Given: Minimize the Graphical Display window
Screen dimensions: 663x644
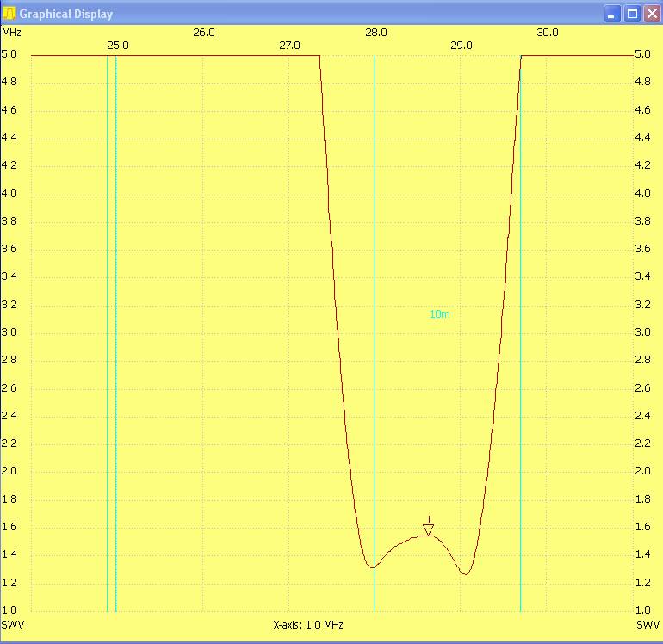Looking at the screenshot, I should coord(611,14).
